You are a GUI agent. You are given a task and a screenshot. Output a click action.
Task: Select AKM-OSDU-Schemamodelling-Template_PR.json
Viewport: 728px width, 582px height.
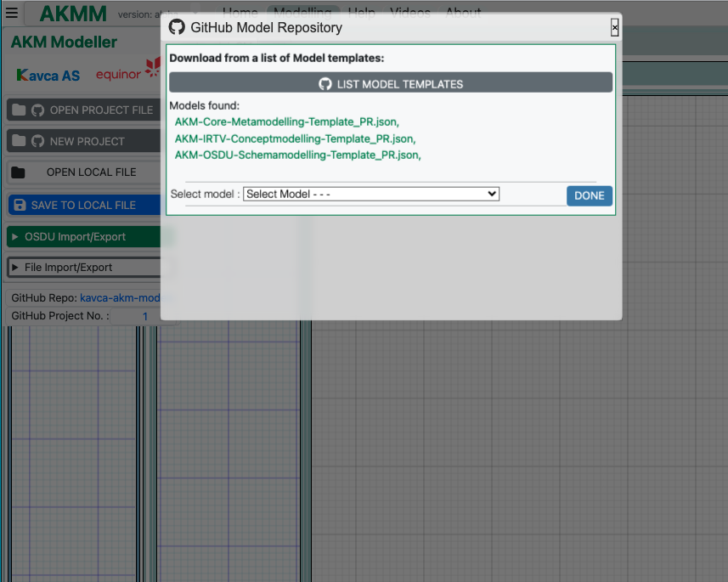click(x=297, y=155)
